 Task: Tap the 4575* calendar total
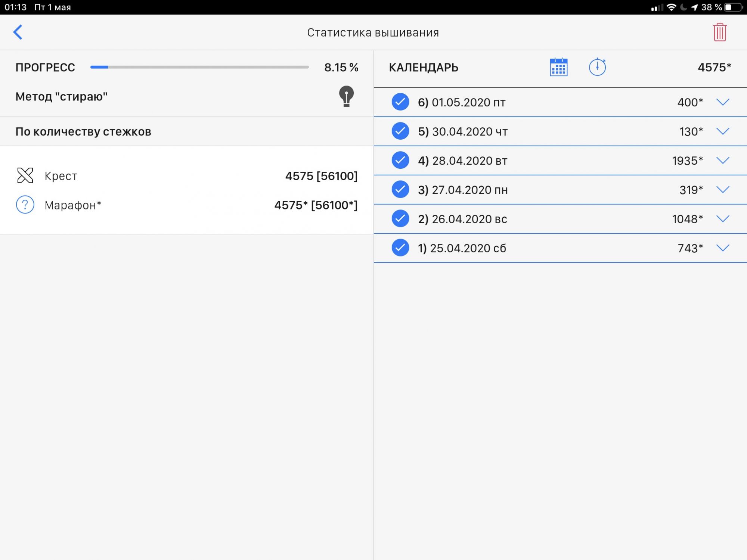point(714,67)
